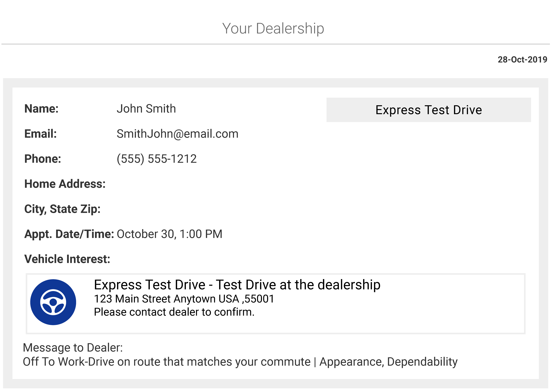Click Please contact dealer to confirm text
The image size is (552, 392).
click(174, 312)
